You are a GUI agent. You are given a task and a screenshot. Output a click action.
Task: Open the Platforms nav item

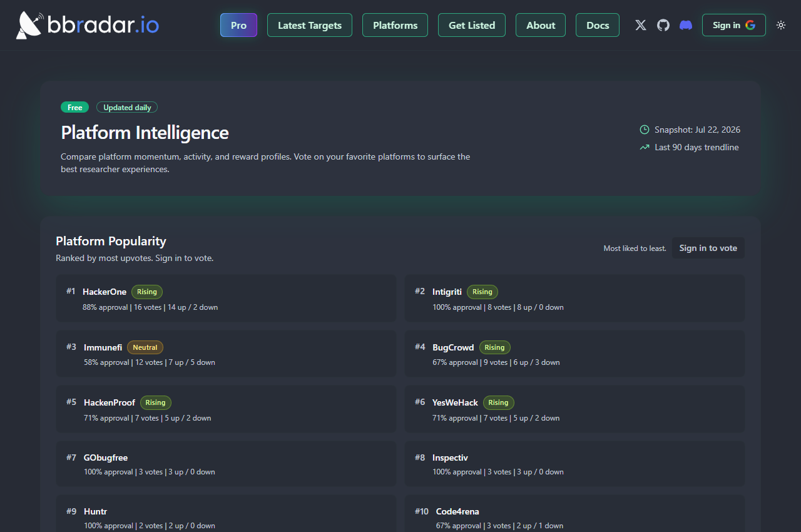click(395, 25)
